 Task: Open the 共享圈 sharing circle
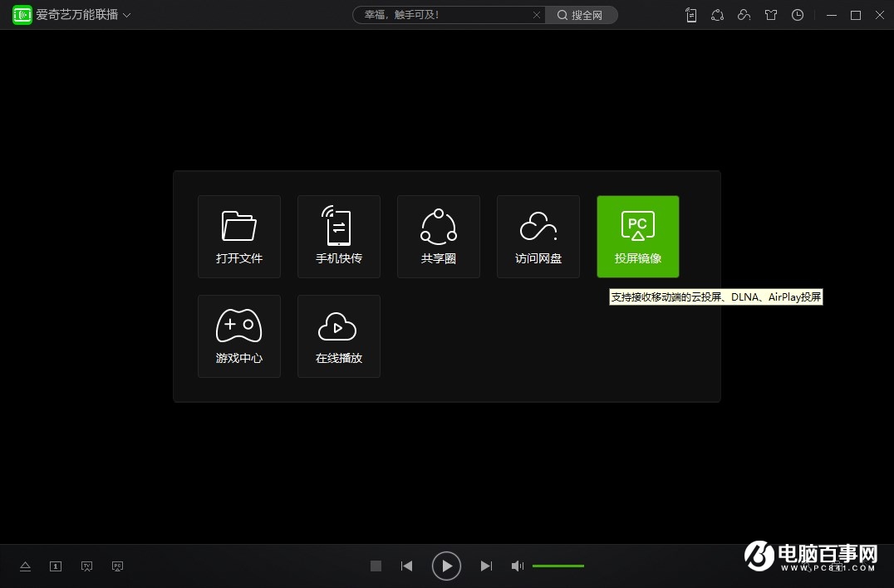click(x=438, y=236)
